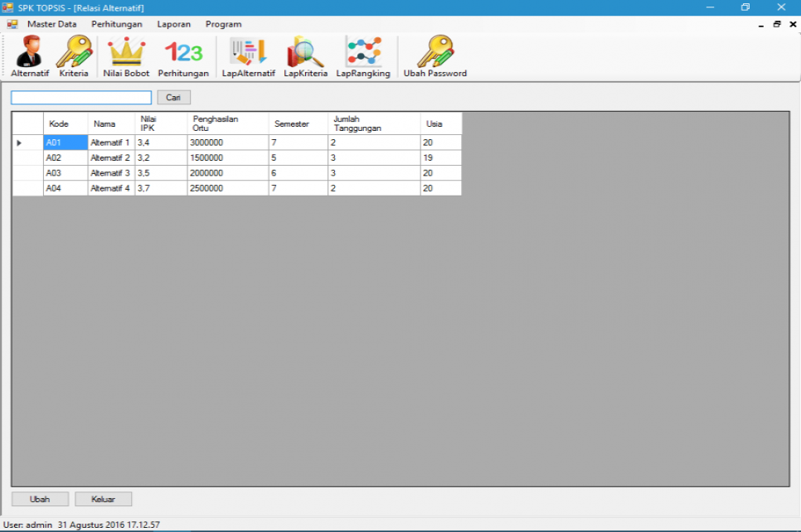This screenshot has width=801, height=532.
Task: Select the LapKriteria magnifier icon
Action: [x=304, y=54]
